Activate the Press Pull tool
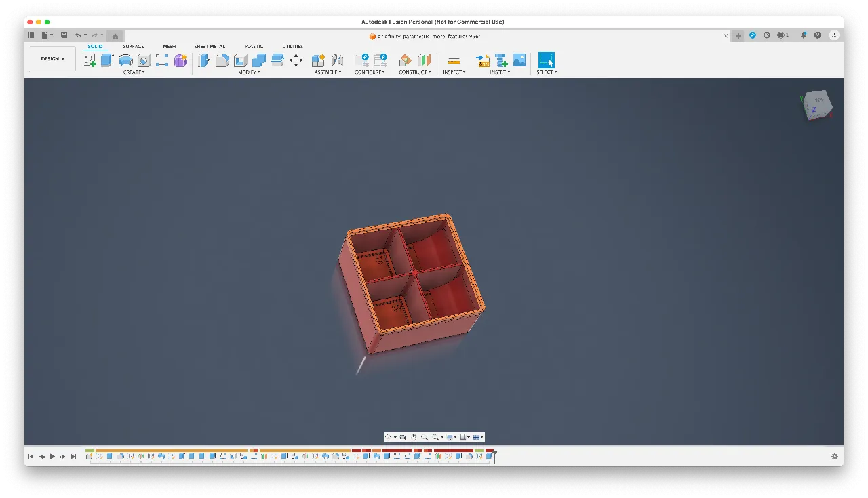The width and height of the screenshot is (868, 498). point(203,60)
